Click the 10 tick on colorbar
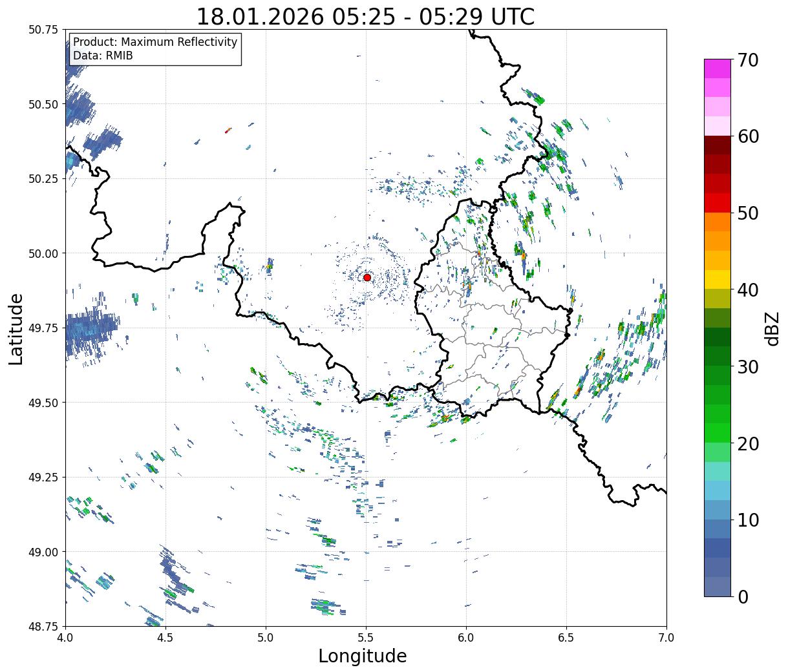The height and width of the screenshot is (672, 788). pos(747,520)
